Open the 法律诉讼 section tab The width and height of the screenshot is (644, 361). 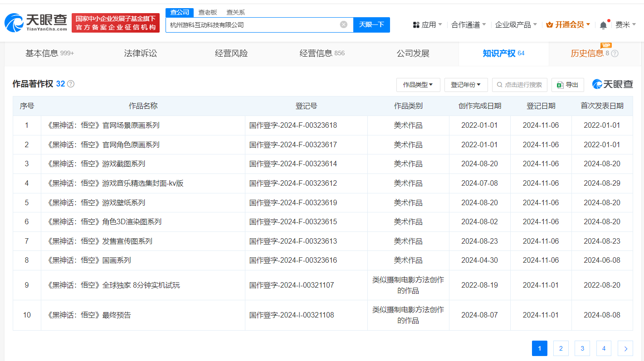(140, 53)
